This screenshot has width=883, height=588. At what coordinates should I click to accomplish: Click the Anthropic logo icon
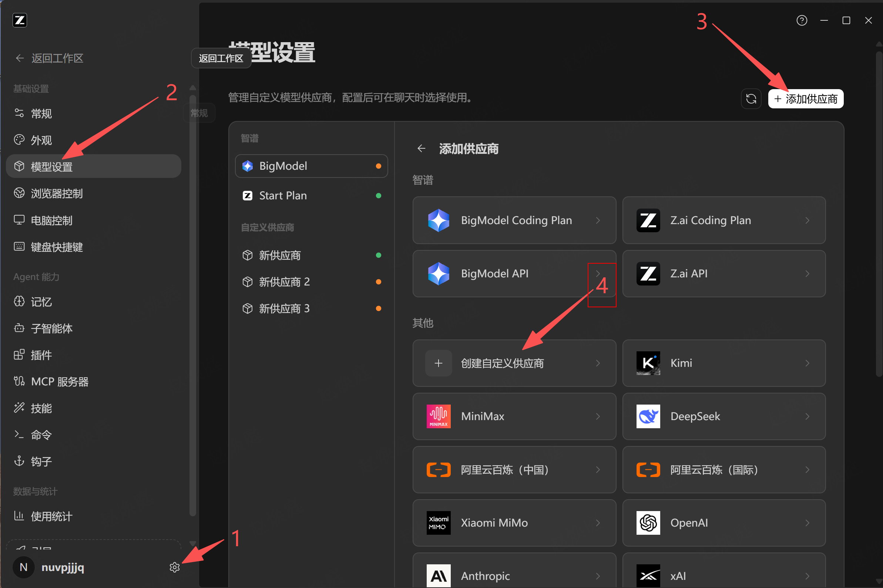point(438,576)
